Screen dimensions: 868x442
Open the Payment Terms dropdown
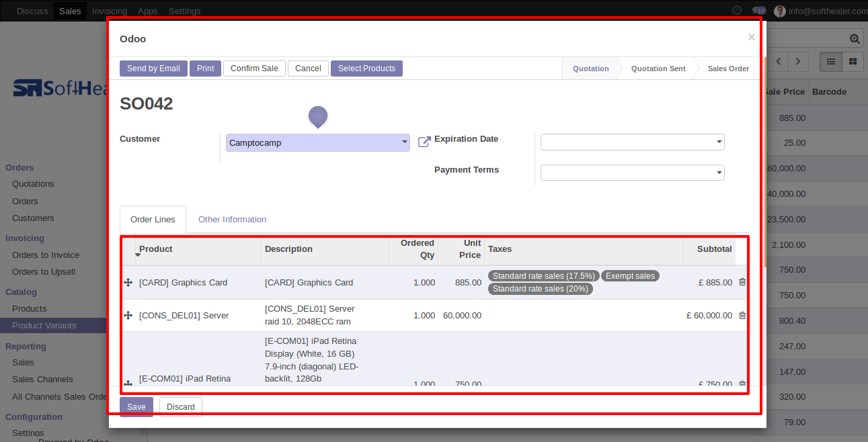(x=633, y=173)
